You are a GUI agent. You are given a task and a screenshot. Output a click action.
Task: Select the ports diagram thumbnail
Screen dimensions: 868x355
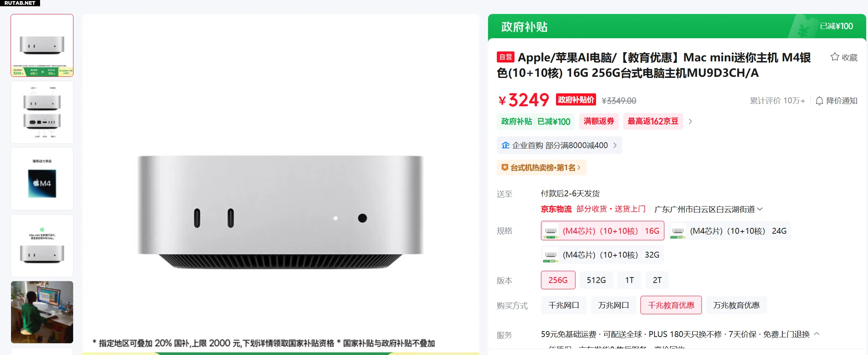(x=42, y=112)
